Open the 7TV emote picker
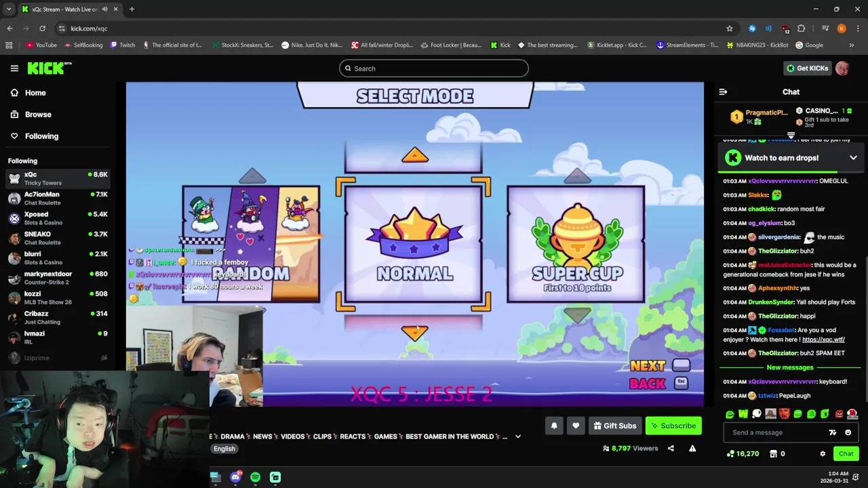The width and height of the screenshot is (868, 488). pos(833,432)
